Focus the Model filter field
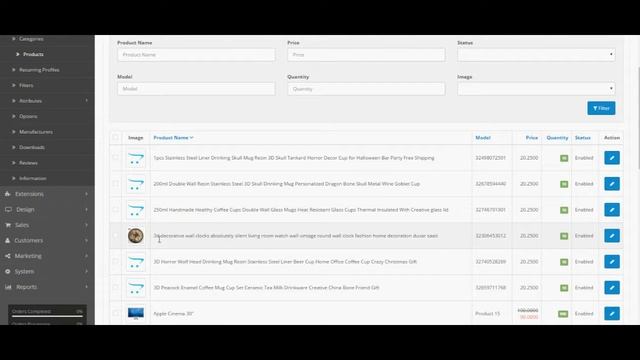This screenshot has width=640, height=360. point(196,89)
